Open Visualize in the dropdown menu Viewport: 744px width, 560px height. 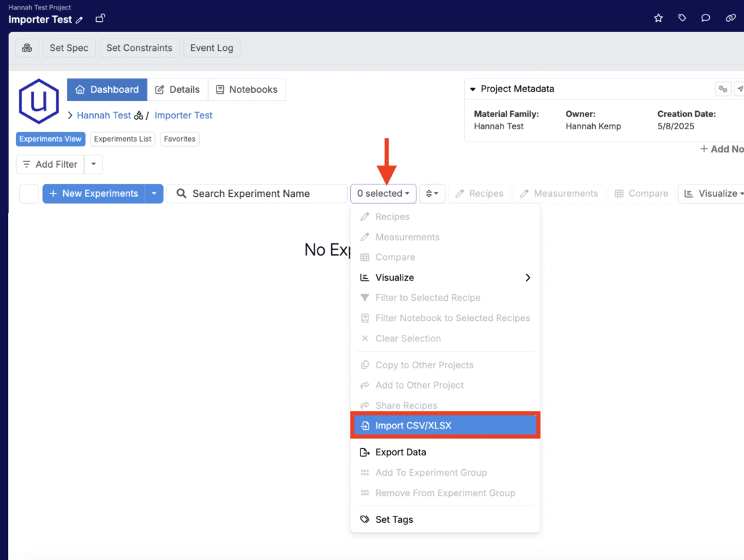pyautogui.click(x=445, y=277)
